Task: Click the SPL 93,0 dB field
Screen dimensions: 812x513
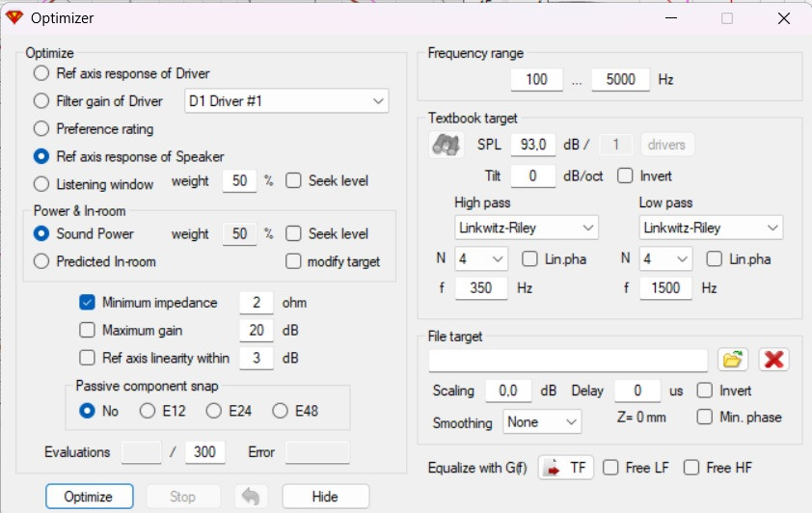Action: pyautogui.click(x=533, y=145)
